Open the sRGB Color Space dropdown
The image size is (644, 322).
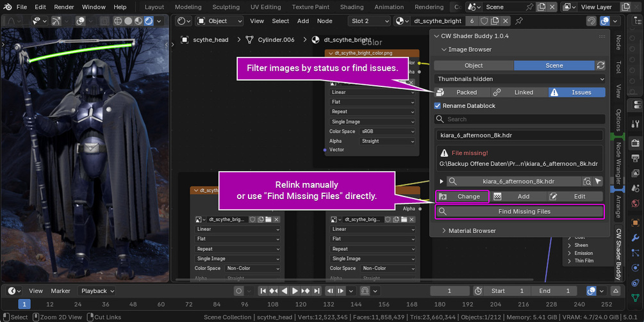pyautogui.click(x=387, y=131)
